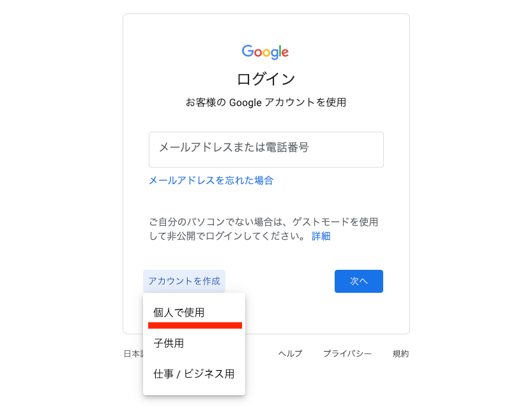Focus the メールアドレスまたは電話番号 input field
532x406 pixels.
[266, 149]
